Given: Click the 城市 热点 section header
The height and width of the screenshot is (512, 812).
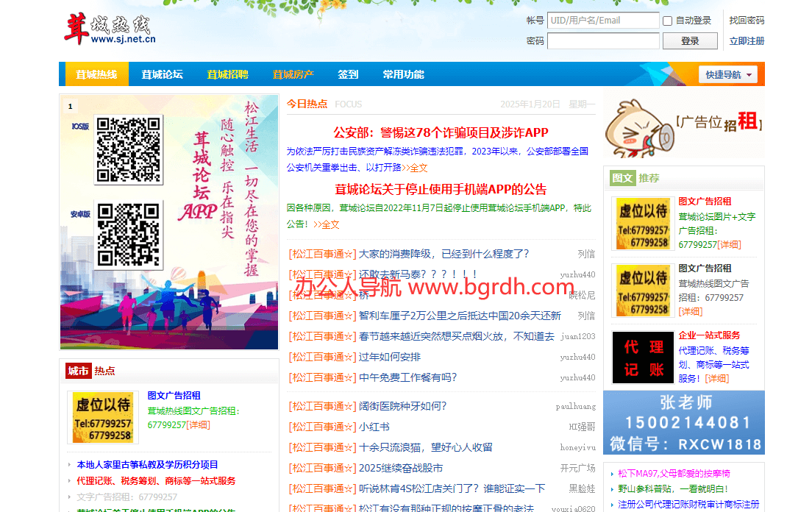Looking at the screenshot, I should click(x=91, y=371).
